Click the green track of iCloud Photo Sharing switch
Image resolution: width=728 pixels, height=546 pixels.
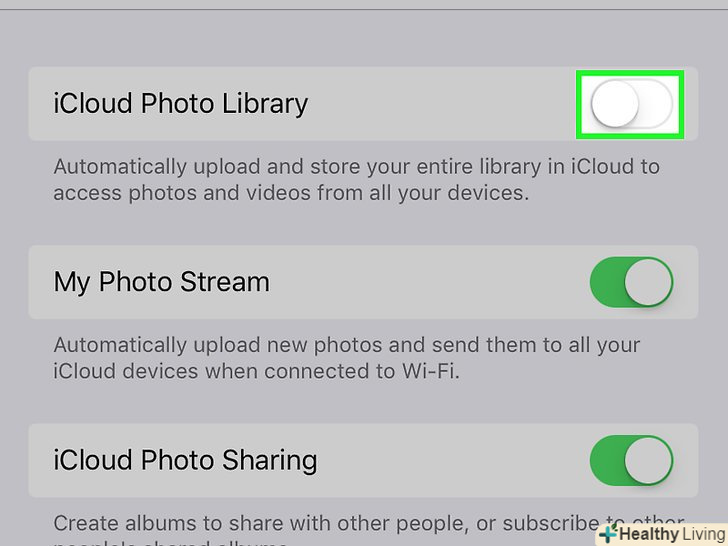[x=607, y=460]
